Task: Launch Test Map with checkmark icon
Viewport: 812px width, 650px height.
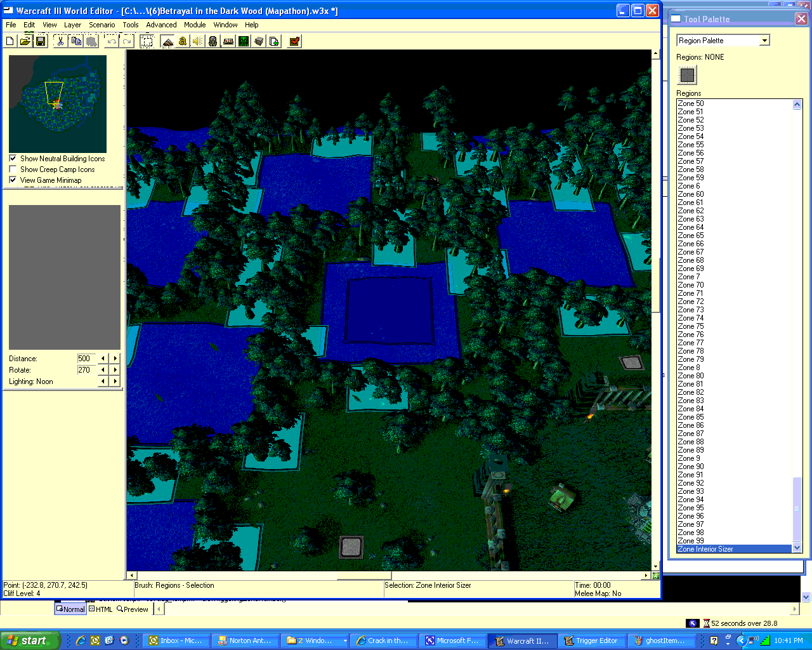Action: (x=294, y=41)
